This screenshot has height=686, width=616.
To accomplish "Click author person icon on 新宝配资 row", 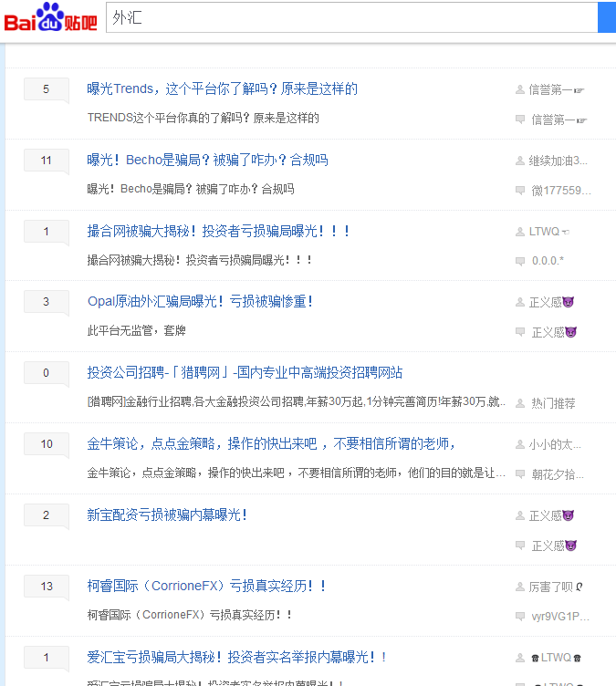I will coord(520,515).
